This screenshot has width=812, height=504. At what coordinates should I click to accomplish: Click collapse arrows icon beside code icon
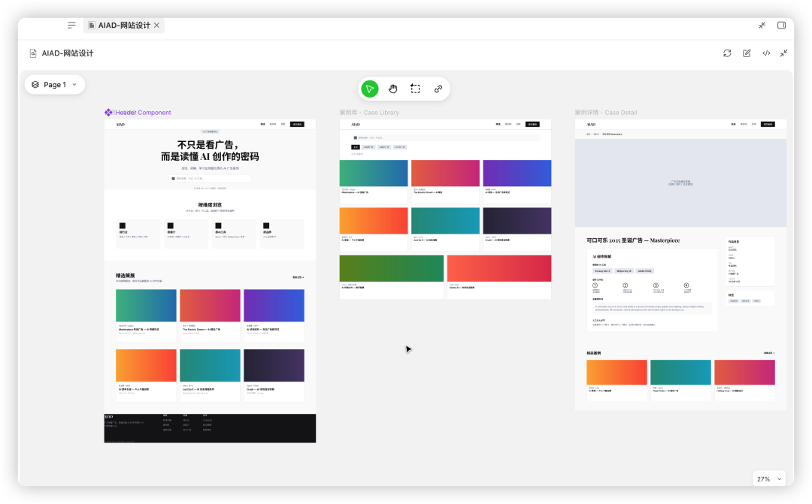784,53
